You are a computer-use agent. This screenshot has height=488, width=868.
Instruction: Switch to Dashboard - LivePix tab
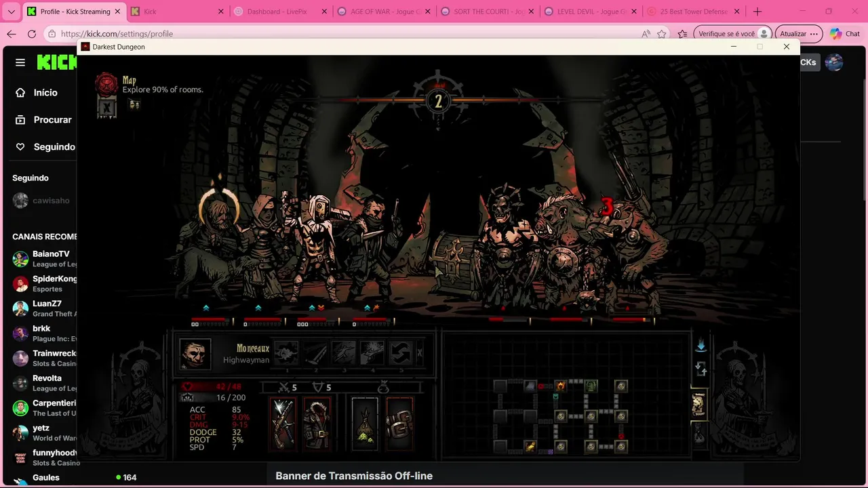click(279, 12)
